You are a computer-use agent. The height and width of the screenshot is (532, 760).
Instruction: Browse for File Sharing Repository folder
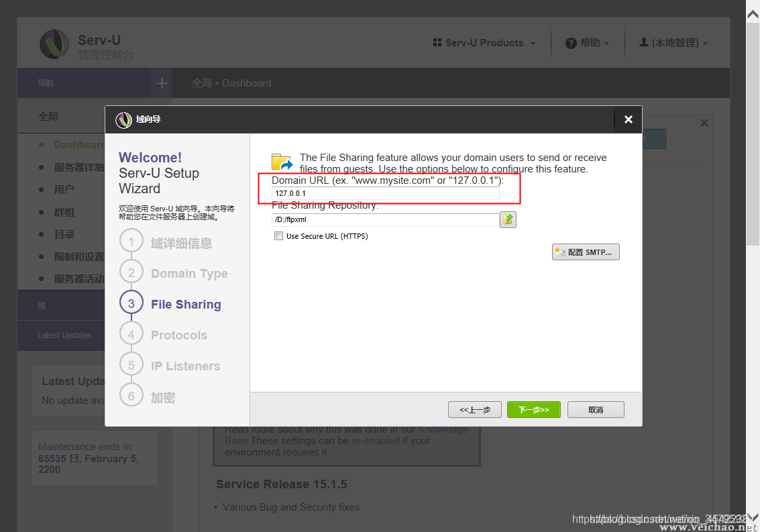tap(508, 219)
